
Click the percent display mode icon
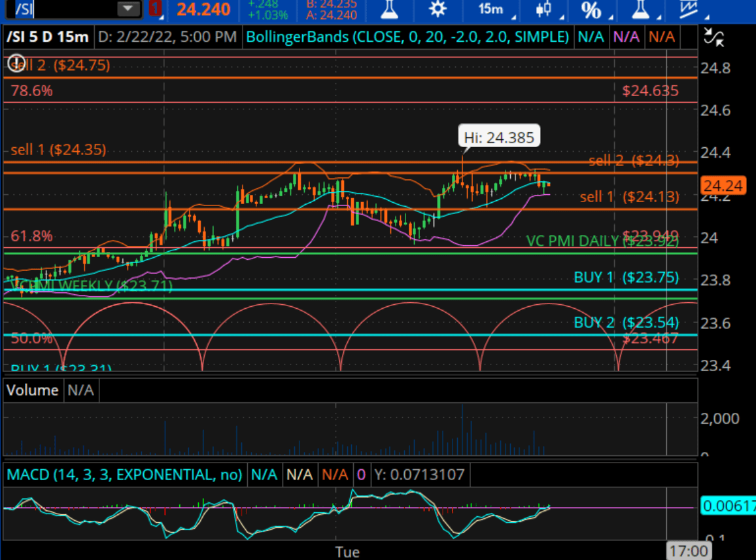591,10
